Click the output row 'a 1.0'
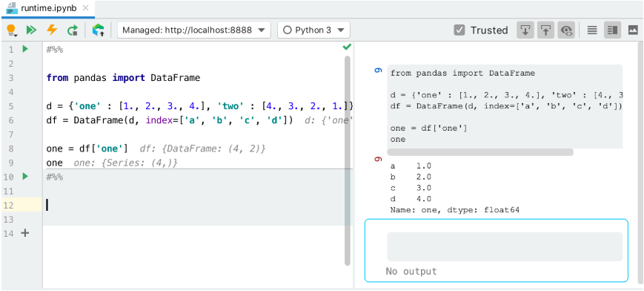This screenshot has width=644, height=291. point(411,166)
